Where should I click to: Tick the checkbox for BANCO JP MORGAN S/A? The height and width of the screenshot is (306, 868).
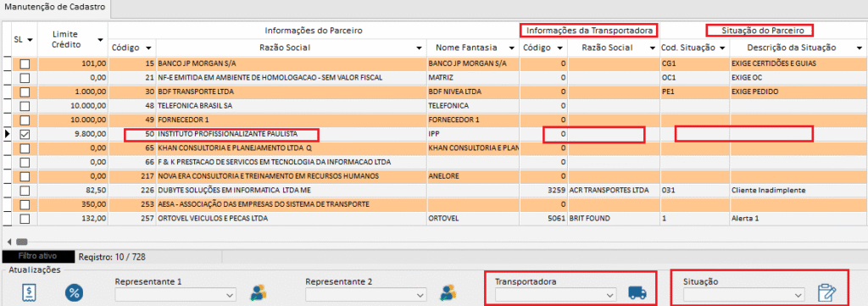[25, 64]
